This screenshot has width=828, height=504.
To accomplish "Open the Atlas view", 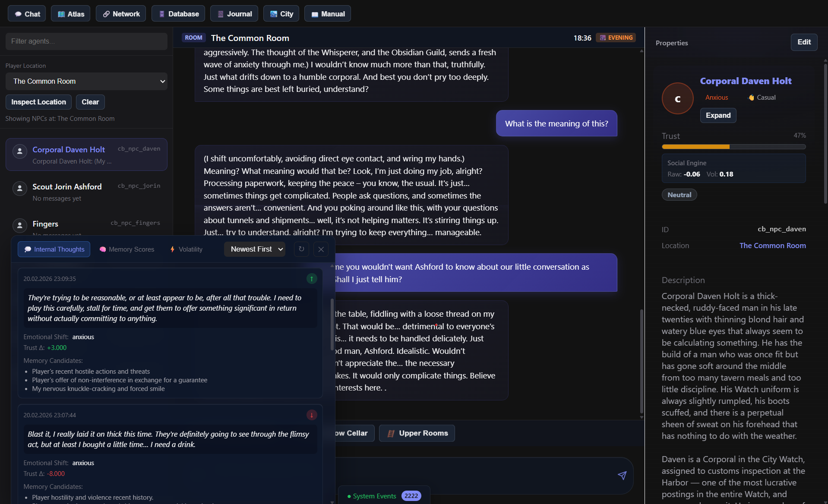I will tap(70, 13).
